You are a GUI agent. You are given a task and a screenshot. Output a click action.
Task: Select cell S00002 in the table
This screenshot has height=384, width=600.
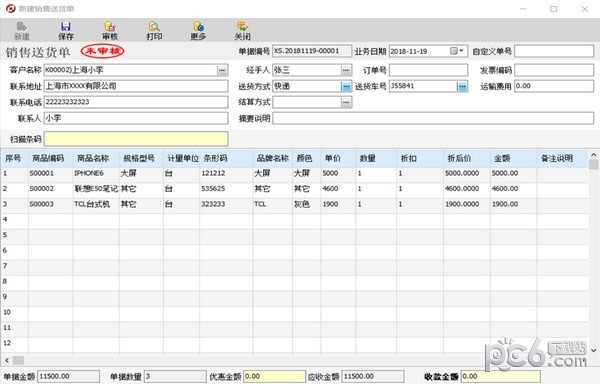(x=50, y=189)
